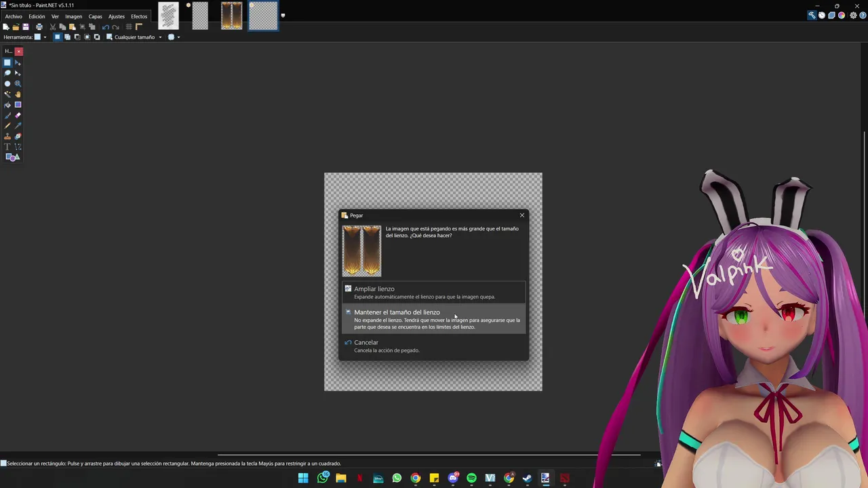Select the Move Selected Pixels tool

pyautogui.click(x=18, y=62)
